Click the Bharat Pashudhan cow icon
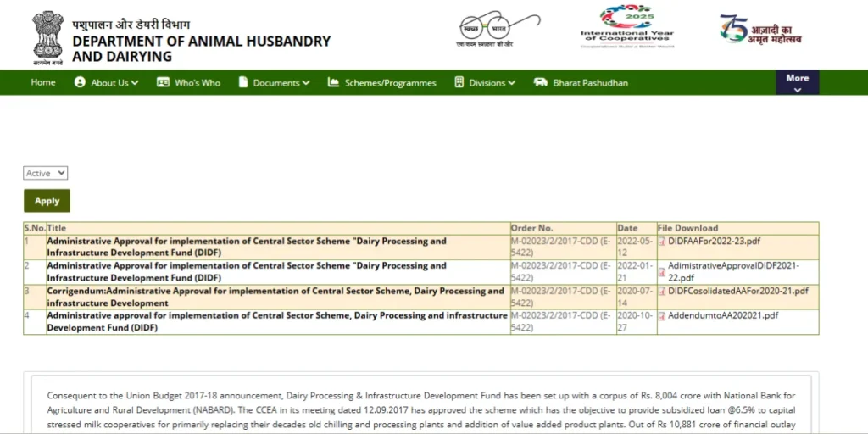 tap(540, 82)
